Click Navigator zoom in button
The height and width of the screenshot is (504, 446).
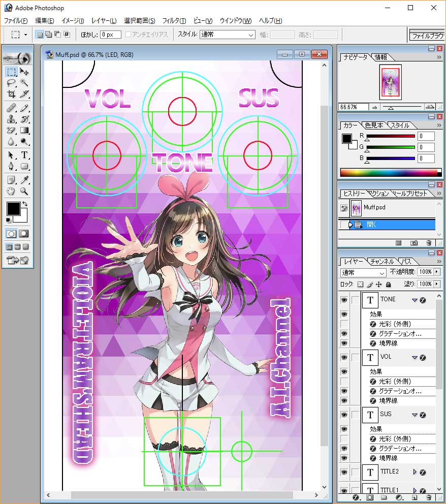point(430,107)
